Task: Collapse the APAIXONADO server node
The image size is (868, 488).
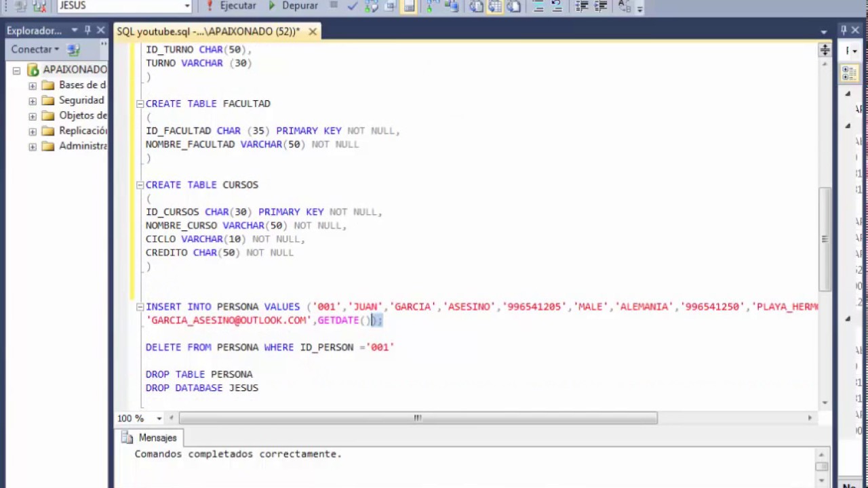Action: 16,70
